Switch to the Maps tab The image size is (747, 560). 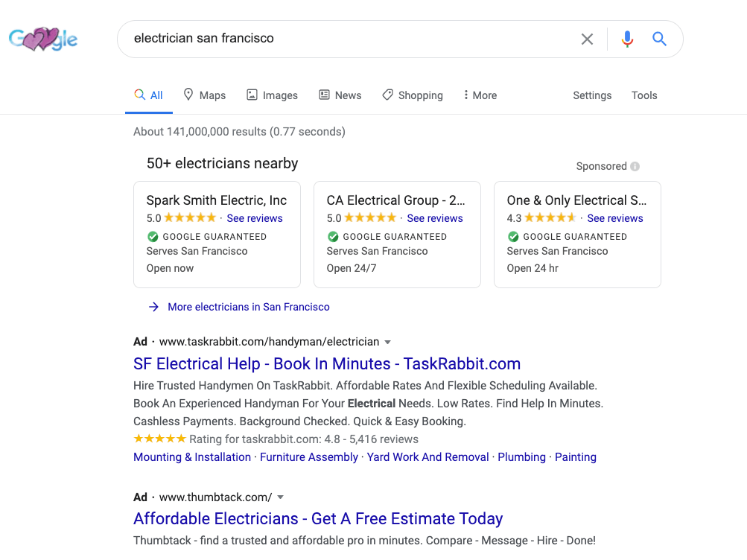pyautogui.click(x=205, y=95)
